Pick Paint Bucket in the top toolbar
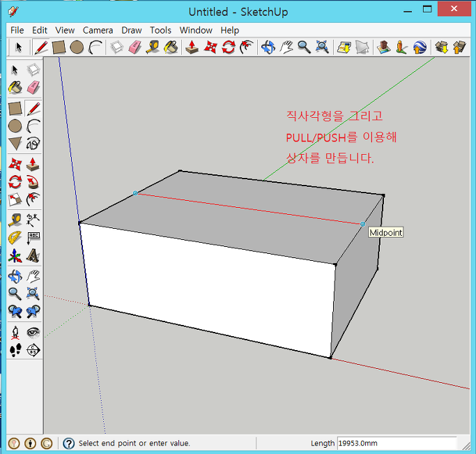 (171, 47)
